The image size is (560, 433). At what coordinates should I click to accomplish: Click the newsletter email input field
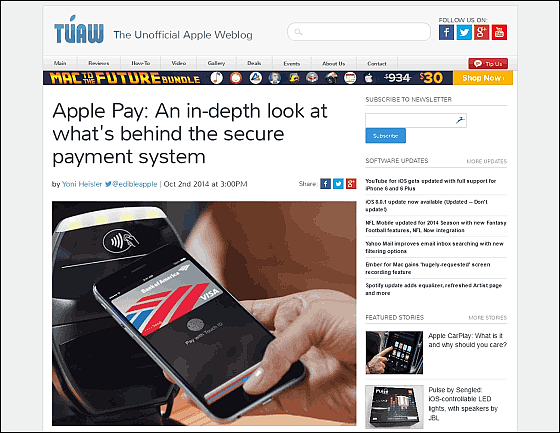coord(416,120)
